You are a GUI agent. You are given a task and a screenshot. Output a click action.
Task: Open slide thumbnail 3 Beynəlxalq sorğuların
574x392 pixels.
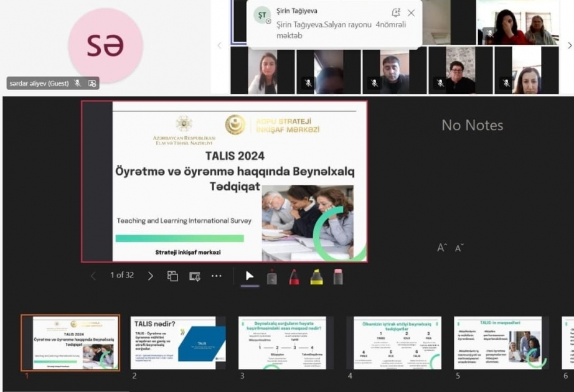(x=286, y=343)
